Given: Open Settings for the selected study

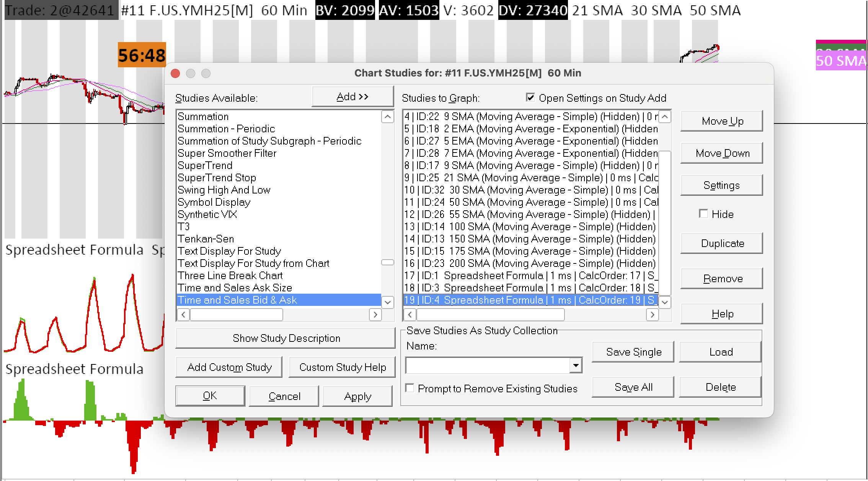Looking at the screenshot, I should click(721, 185).
